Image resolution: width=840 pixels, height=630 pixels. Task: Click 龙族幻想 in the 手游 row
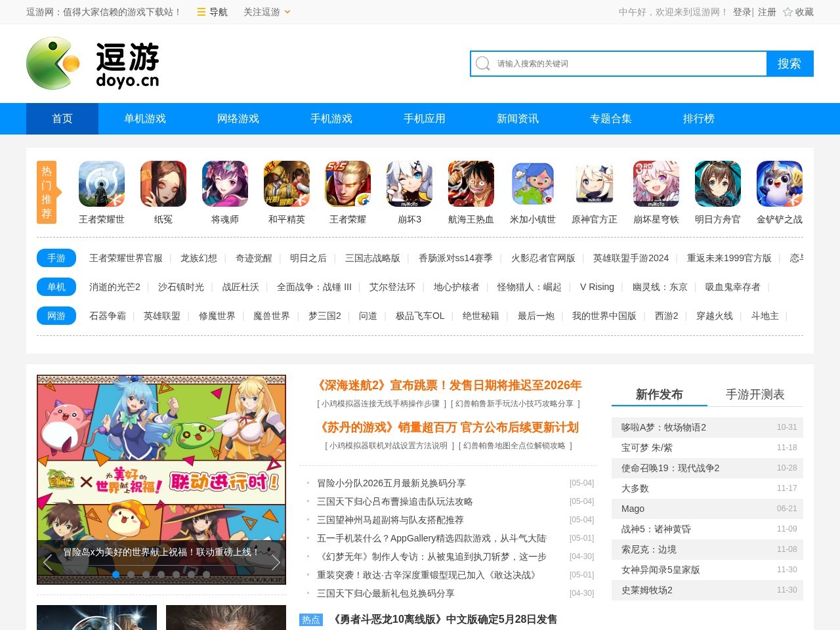tap(199, 258)
